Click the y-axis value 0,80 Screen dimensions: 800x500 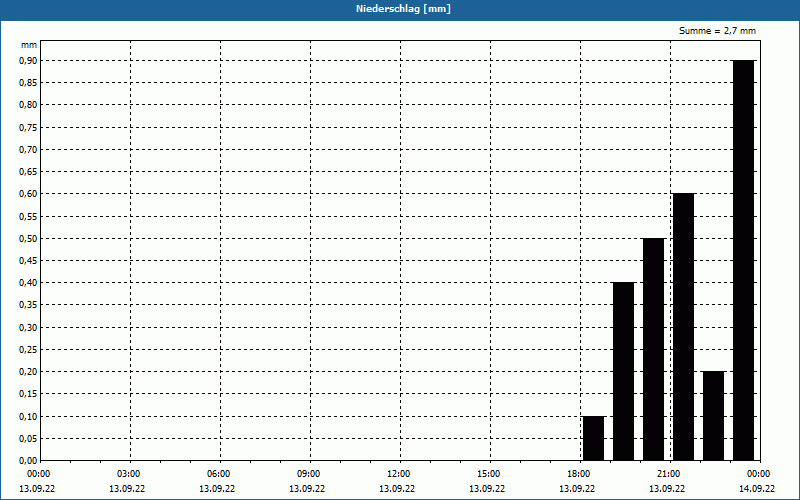28,105
